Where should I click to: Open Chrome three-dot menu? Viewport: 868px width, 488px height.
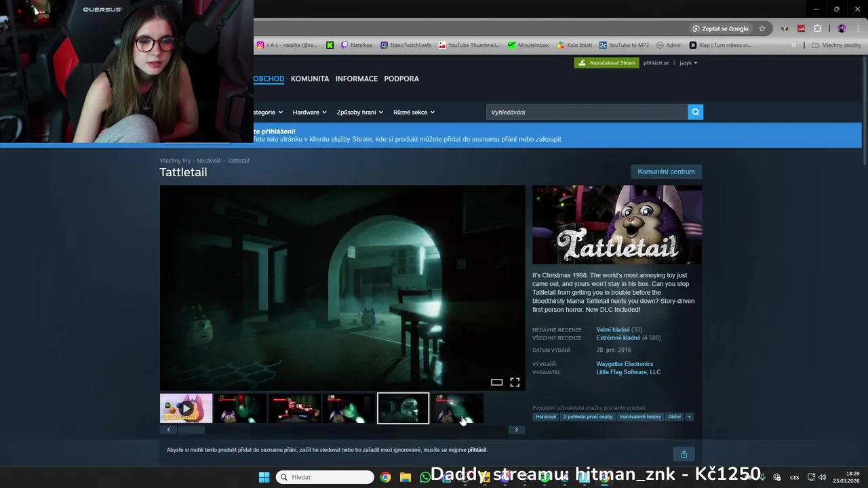[858, 28]
